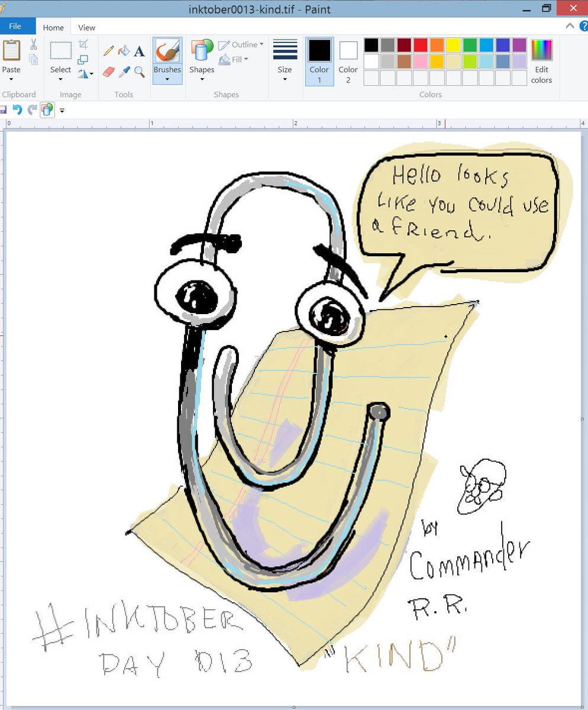Screen dimensions: 588x710
Task: Pick the orange color swatch
Action: [437, 45]
